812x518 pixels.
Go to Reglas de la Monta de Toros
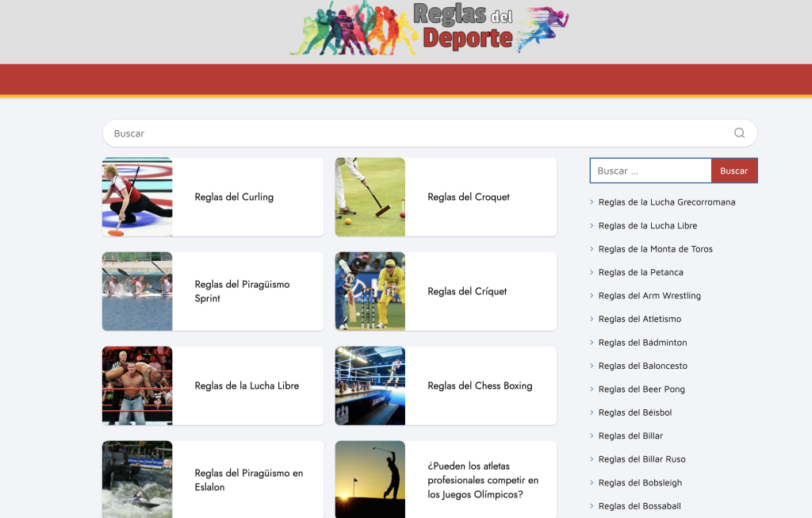pyautogui.click(x=655, y=249)
